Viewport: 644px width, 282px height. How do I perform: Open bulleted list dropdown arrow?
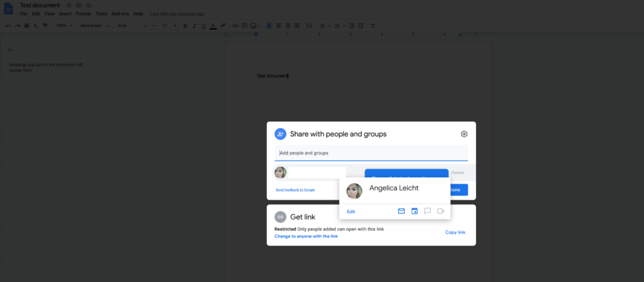[344, 25]
